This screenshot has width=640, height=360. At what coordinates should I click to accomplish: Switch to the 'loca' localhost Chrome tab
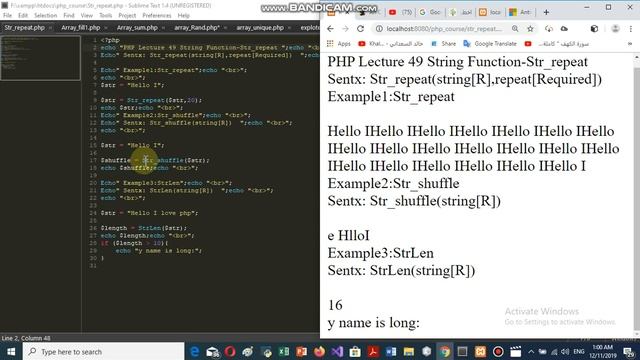(490, 12)
